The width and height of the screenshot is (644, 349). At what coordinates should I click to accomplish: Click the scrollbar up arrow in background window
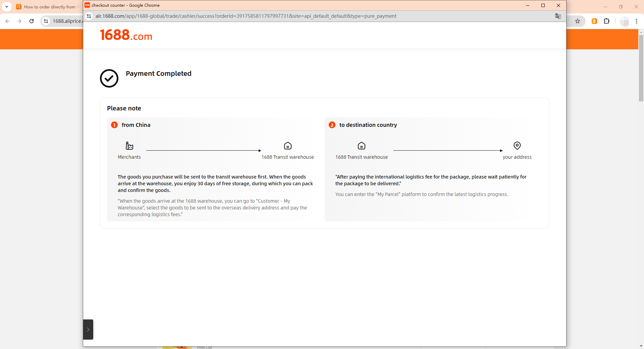click(641, 32)
